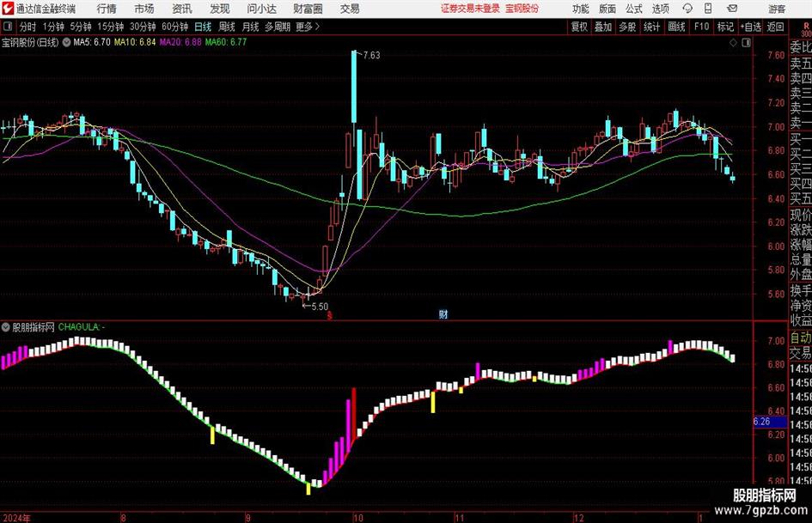Click month 10 on the time axis

(357, 518)
